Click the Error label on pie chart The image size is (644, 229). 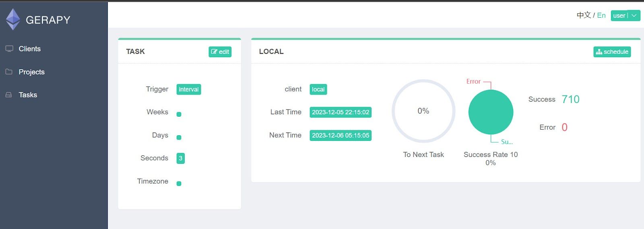tap(473, 81)
